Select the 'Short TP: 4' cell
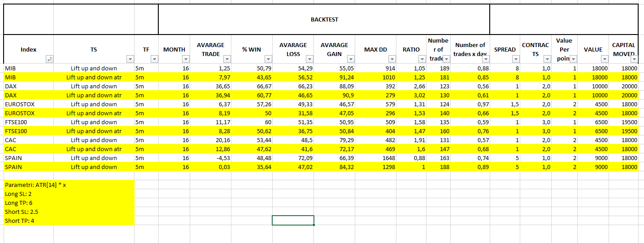The width and height of the screenshot is (644, 243). [69, 221]
